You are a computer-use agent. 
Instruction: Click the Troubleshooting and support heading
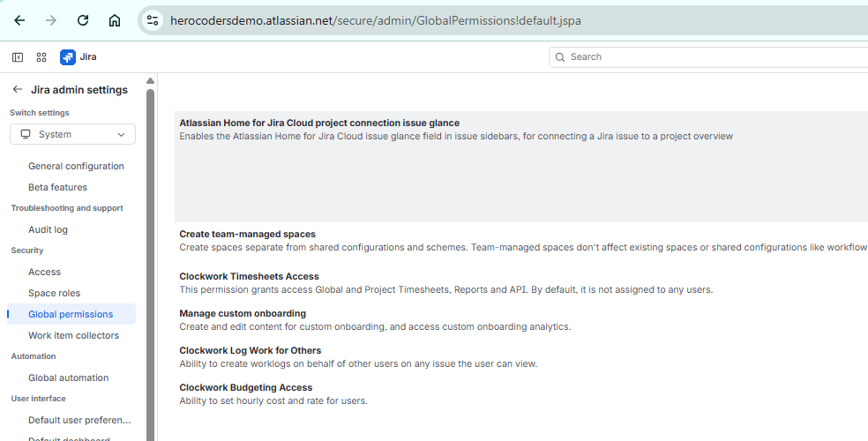click(x=67, y=208)
